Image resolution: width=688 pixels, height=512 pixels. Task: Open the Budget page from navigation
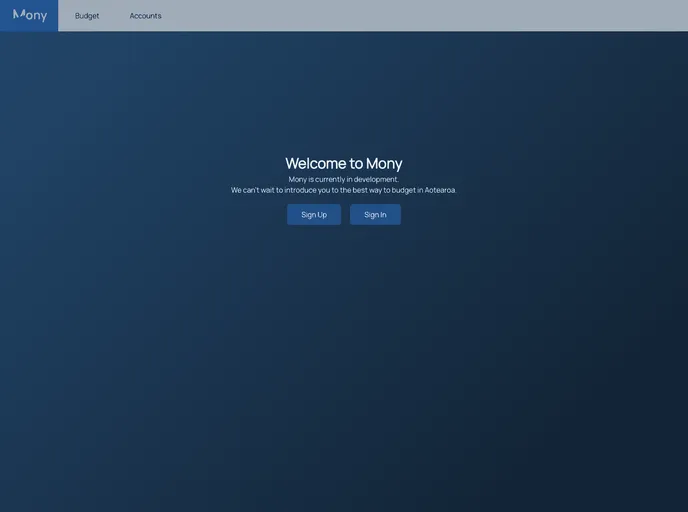[87, 16]
